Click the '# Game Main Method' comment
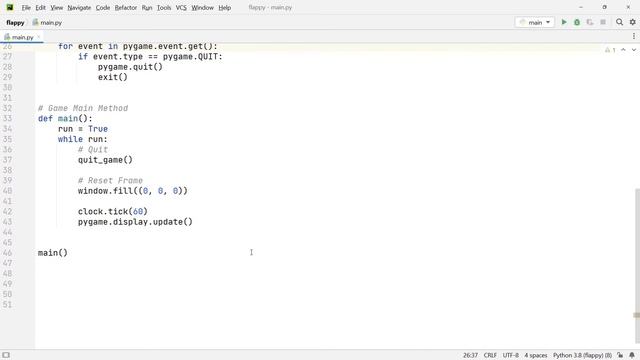Image resolution: width=640 pixels, height=360 pixels. (x=83, y=108)
